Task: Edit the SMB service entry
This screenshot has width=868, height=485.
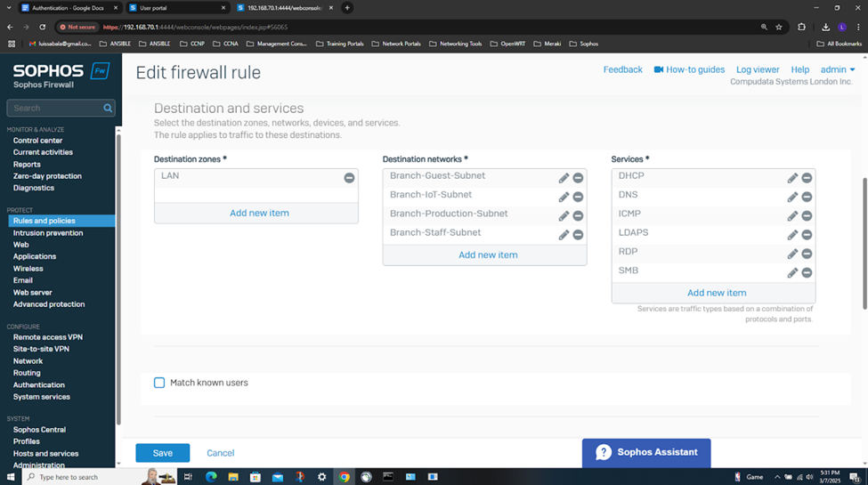Action: 792,272
